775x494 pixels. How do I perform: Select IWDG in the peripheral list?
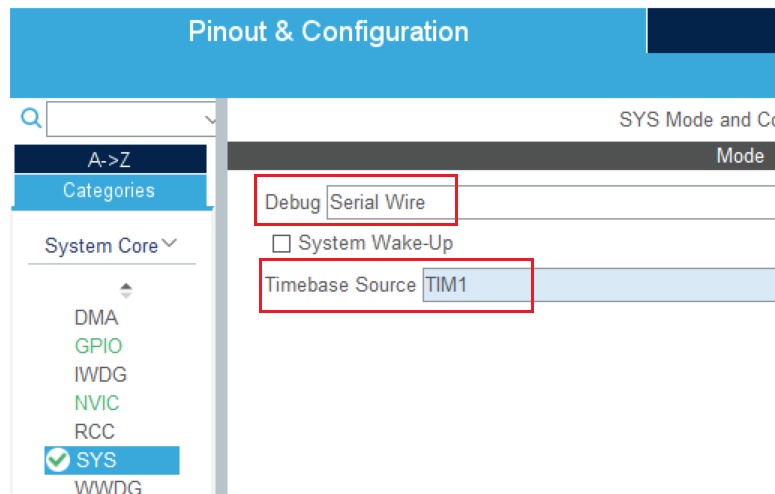[x=100, y=375]
